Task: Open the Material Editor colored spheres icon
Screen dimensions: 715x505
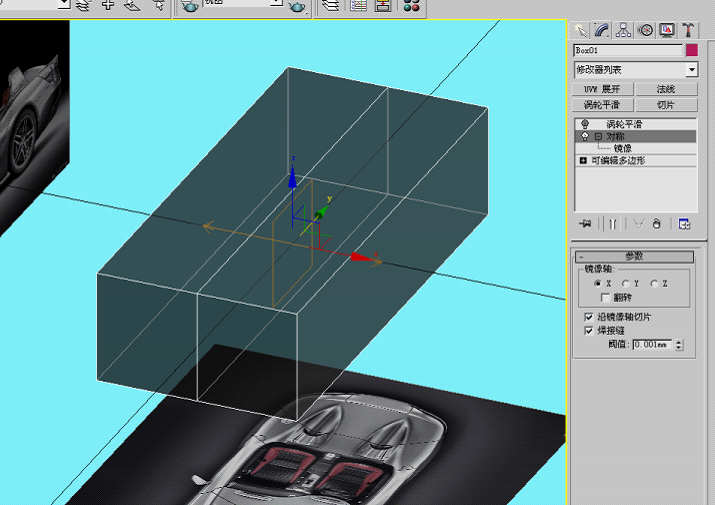Action: point(411,6)
